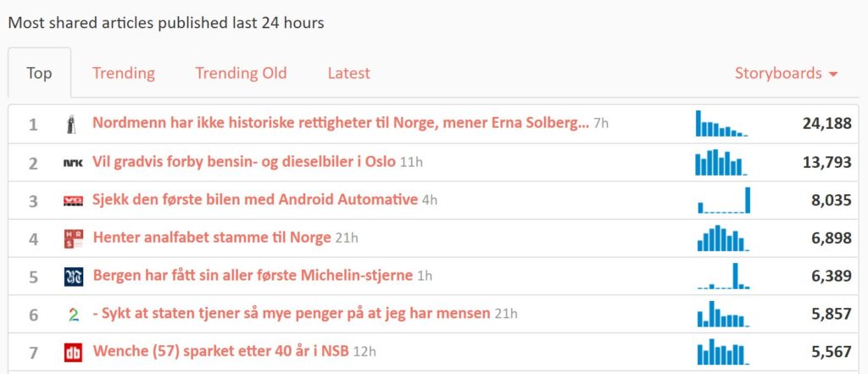Viewport: 868px width, 374px height.
Task: Open the Bergen Michelin-stjerne article
Action: (x=253, y=276)
